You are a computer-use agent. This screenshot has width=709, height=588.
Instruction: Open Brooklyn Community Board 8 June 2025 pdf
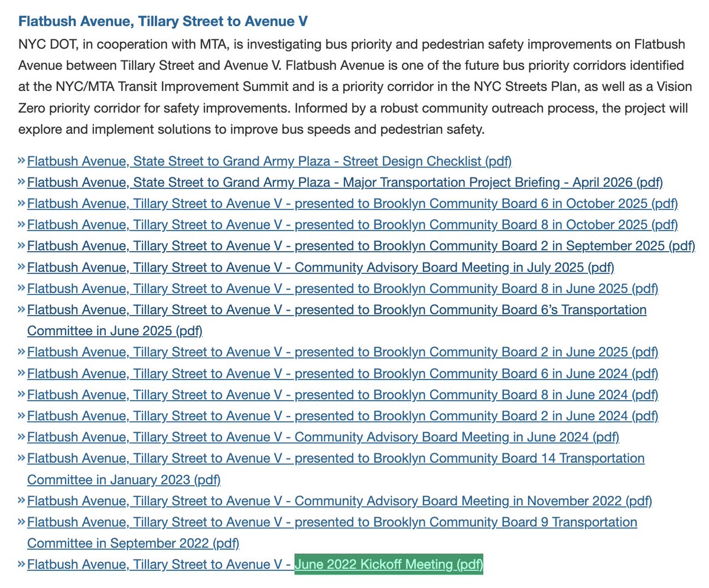(x=343, y=288)
